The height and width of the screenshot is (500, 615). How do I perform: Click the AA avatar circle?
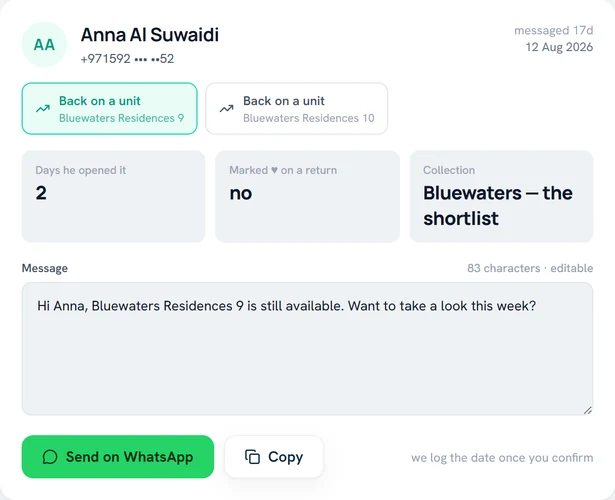click(x=44, y=44)
